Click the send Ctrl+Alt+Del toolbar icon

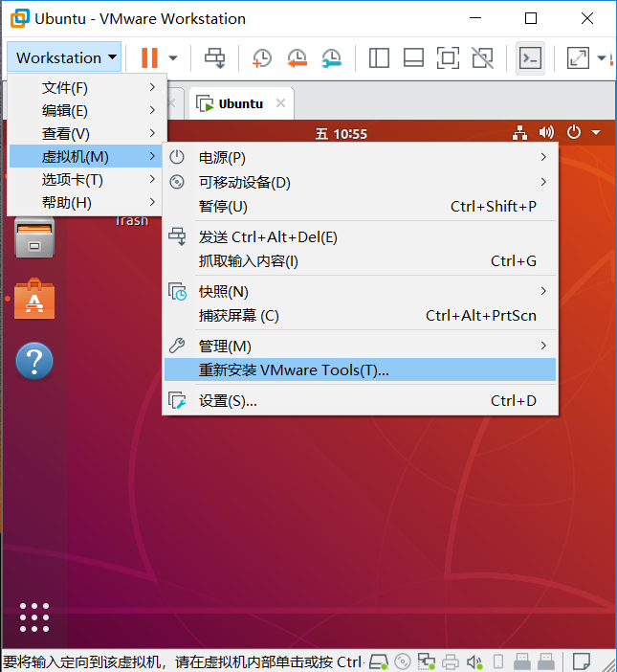click(214, 57)
